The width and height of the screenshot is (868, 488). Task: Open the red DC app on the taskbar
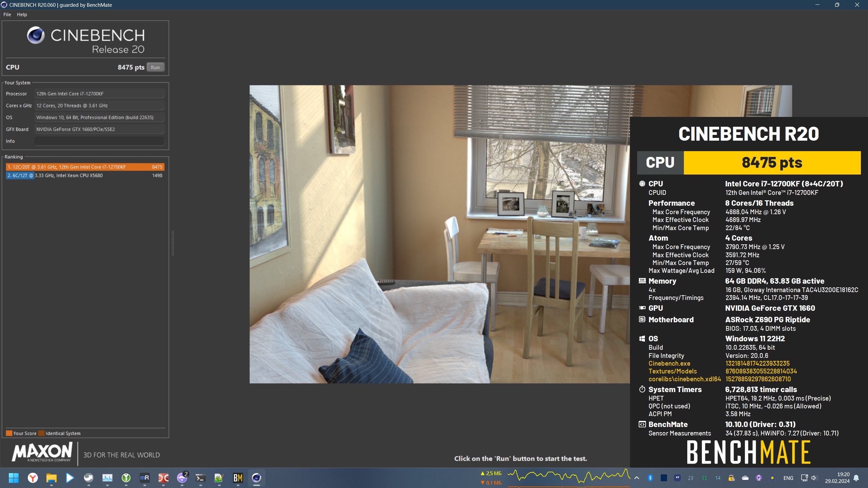coord(163,478)
